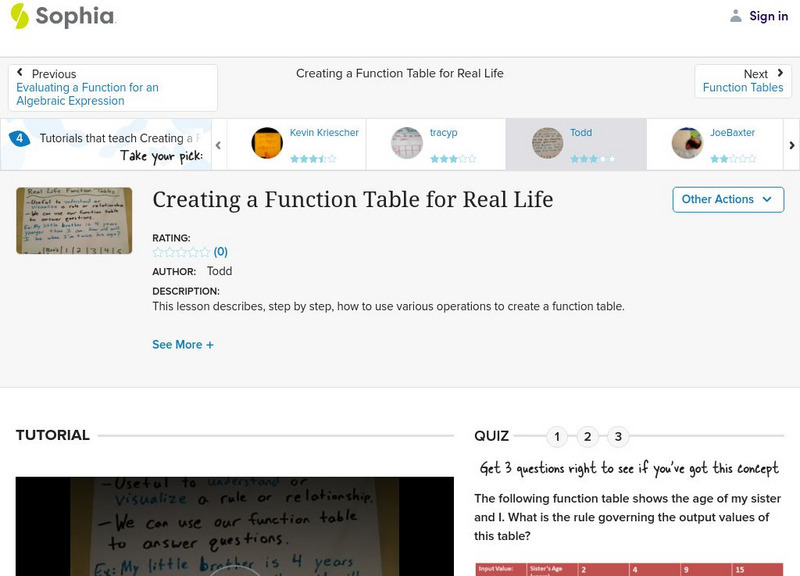Viewport: 800px width, 576px height.
Task: Move tutorial carousel left with arrow
Action: [x=218, y=145]
